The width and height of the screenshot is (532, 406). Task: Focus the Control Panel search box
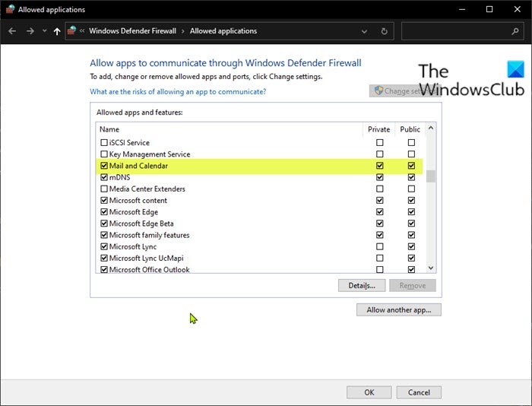463,31
